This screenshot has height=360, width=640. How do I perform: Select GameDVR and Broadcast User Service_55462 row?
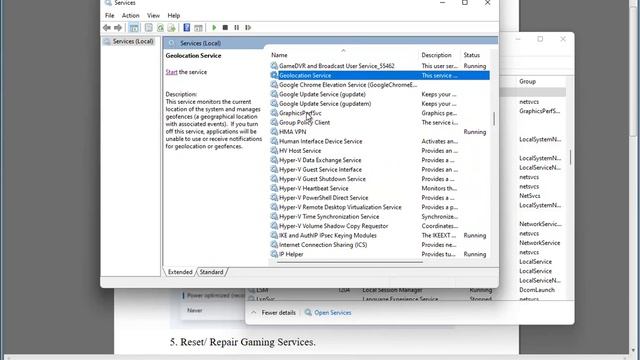coord(380,66)
